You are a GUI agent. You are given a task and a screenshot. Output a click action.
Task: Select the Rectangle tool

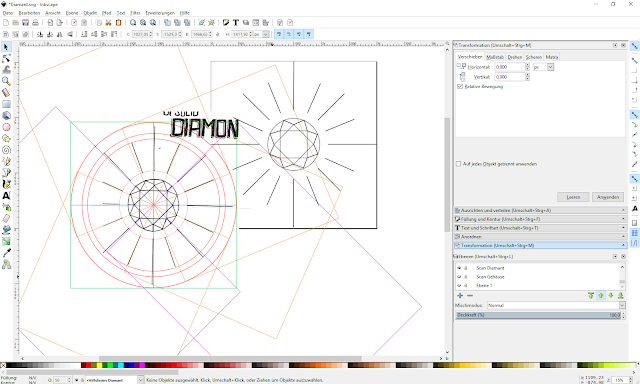(6, 104)
